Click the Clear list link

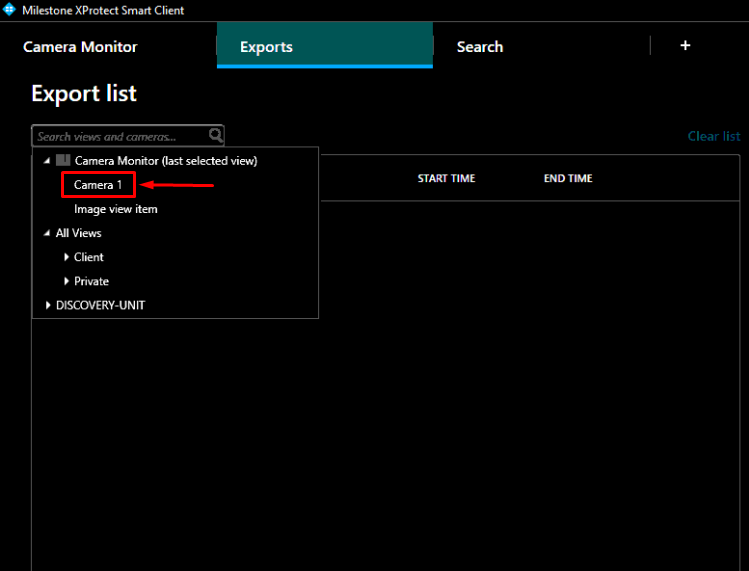(713, 136)
